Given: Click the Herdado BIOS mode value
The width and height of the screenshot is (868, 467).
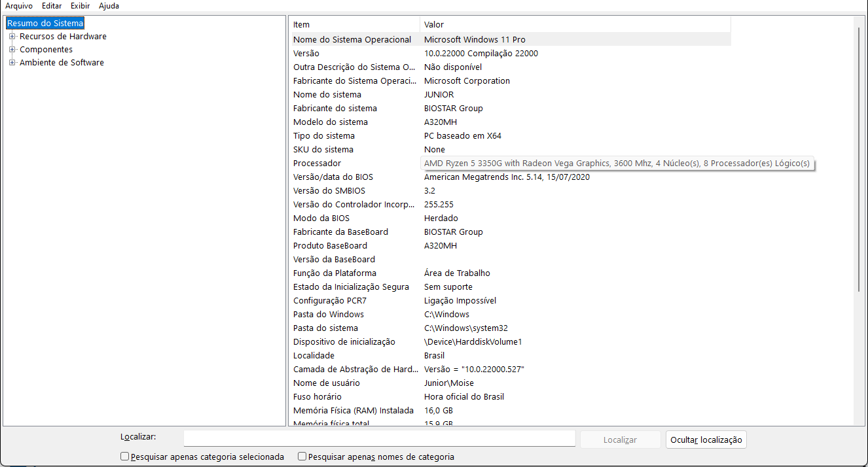Looking at the screenshot, I should coord(441,218).
